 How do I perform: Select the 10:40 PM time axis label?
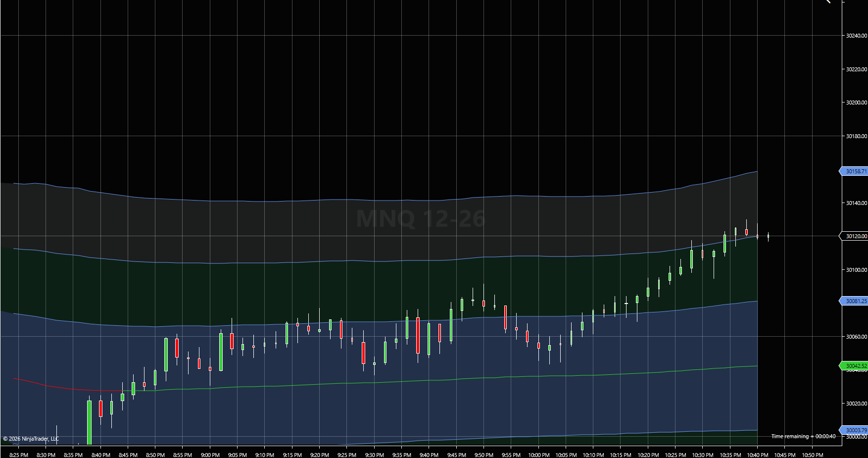coord(758,455)
